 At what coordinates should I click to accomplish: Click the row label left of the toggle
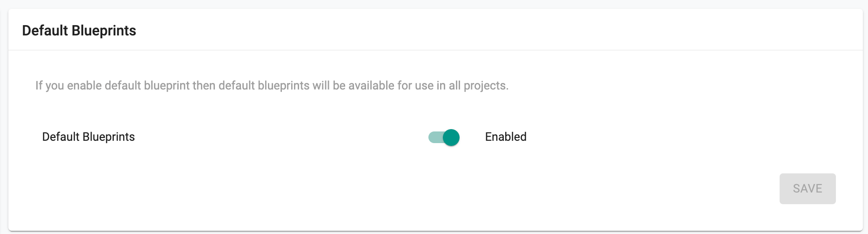point(88,137)
